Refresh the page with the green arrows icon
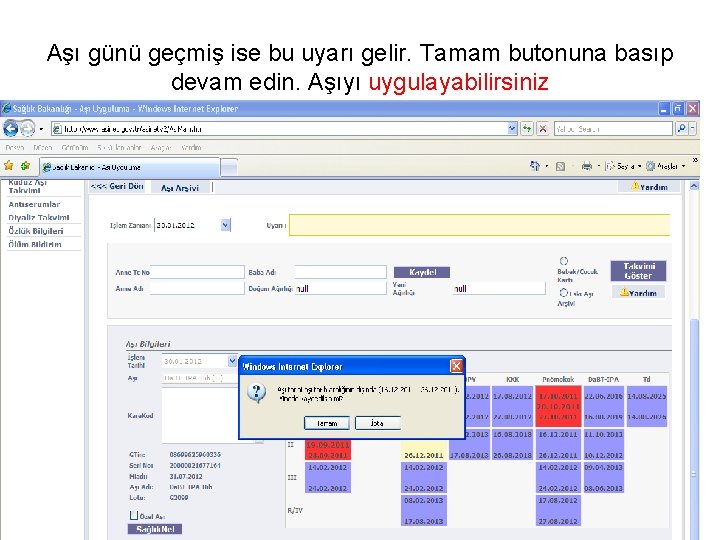The height and width of the screenshot is (540, 720). [x=527, y=129]
